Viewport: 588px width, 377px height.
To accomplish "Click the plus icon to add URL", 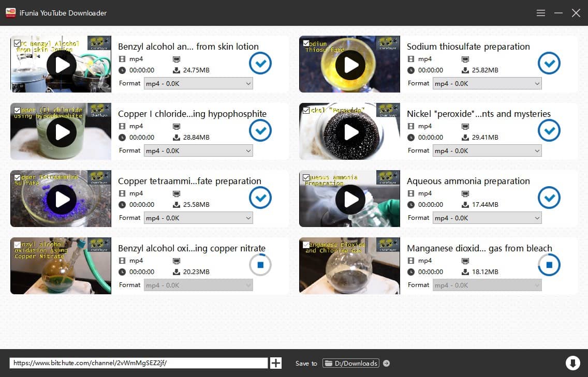I will 276,363.
